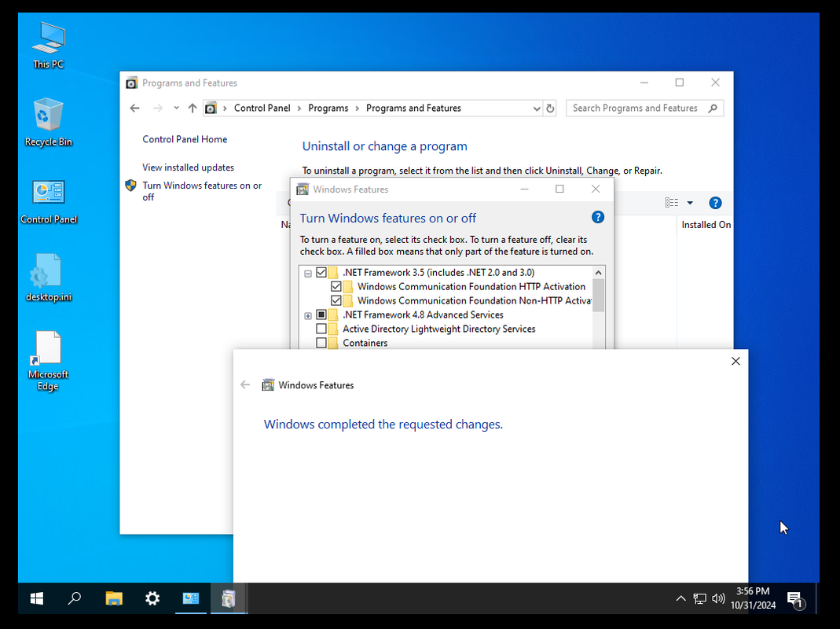Collapse .NET Framework 3.5 tree node
This screenshot has height=629, width=840.
[x=308, y=274]
